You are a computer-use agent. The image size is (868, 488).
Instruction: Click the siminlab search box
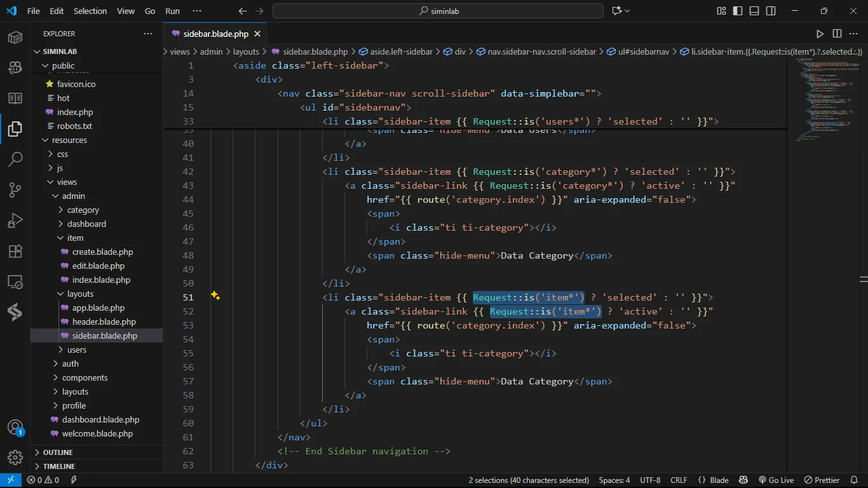point(438,11)
